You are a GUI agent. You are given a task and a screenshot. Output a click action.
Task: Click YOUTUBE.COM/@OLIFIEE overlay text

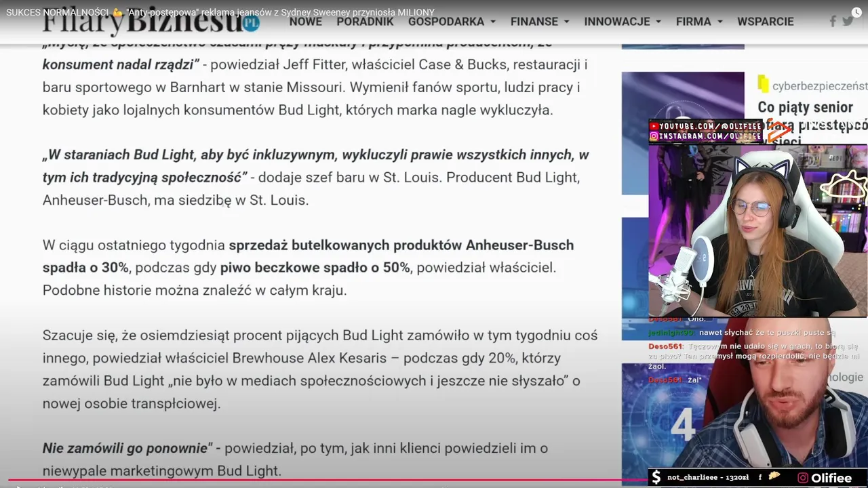(710, 126)
